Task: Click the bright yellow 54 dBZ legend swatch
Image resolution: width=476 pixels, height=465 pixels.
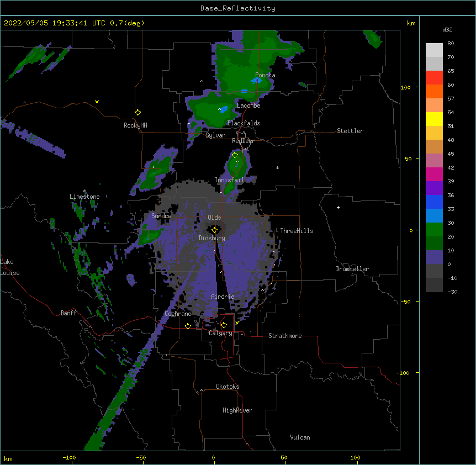Action: click(x=434, y=119)
